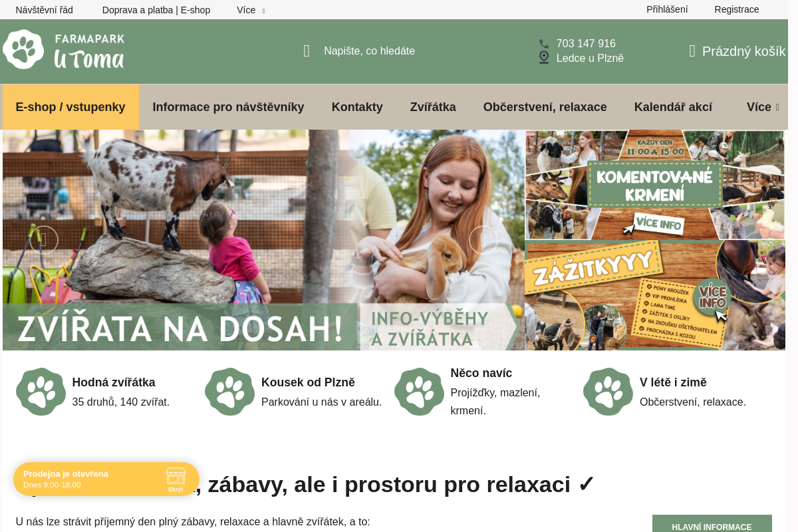Click the text 35 druhů, 140 zvířat.
798x532 pixels.
pyautogui.click(x=121, y=402)
